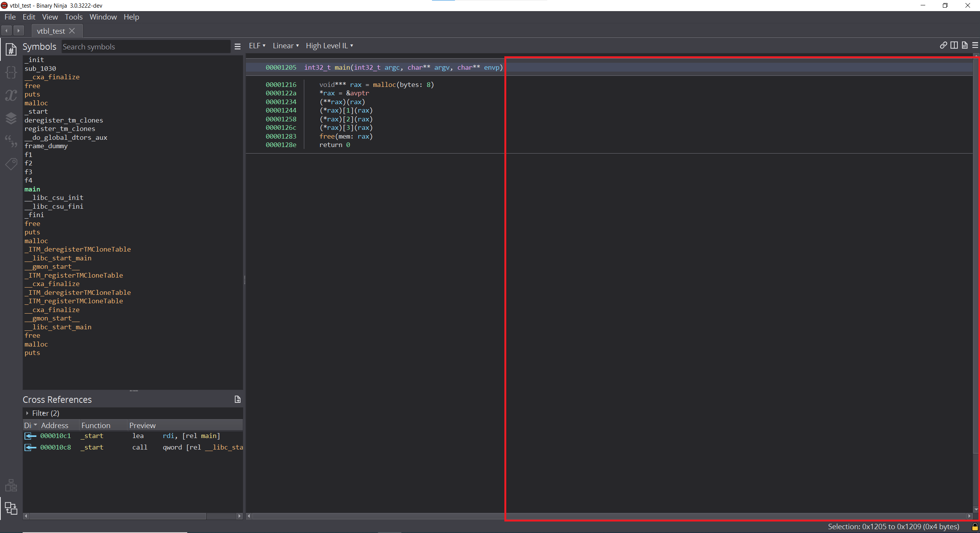
Task: Open bytes view via the 01 file icon
Action: (964, 45)
